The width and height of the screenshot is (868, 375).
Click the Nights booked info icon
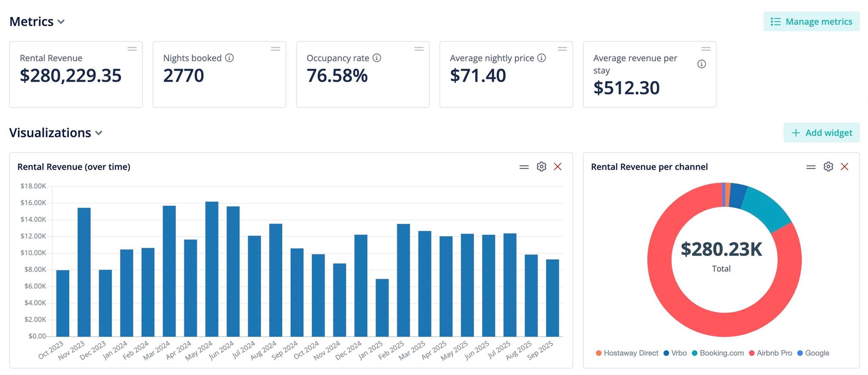[229, 58]
